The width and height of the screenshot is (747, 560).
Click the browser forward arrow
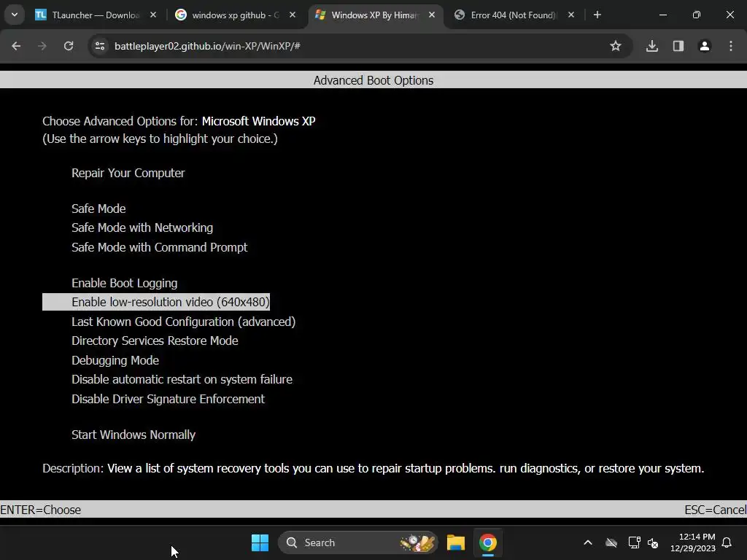(42, 46)
